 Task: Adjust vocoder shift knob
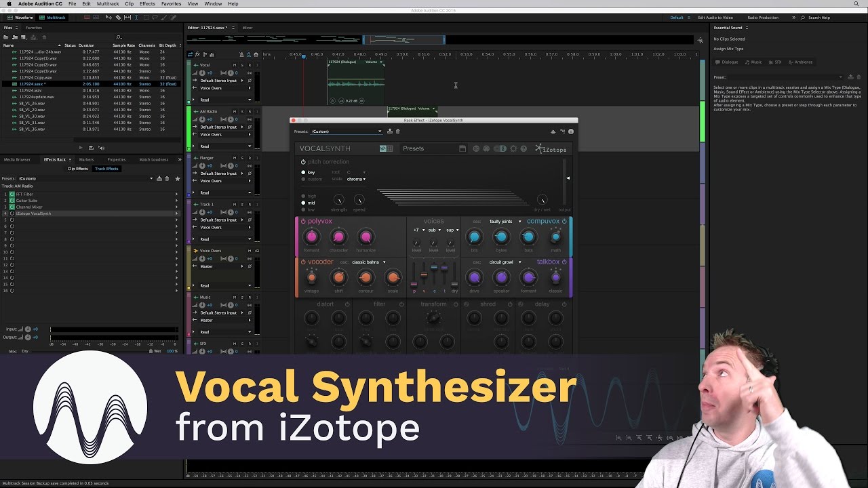(x=338, y=277)
